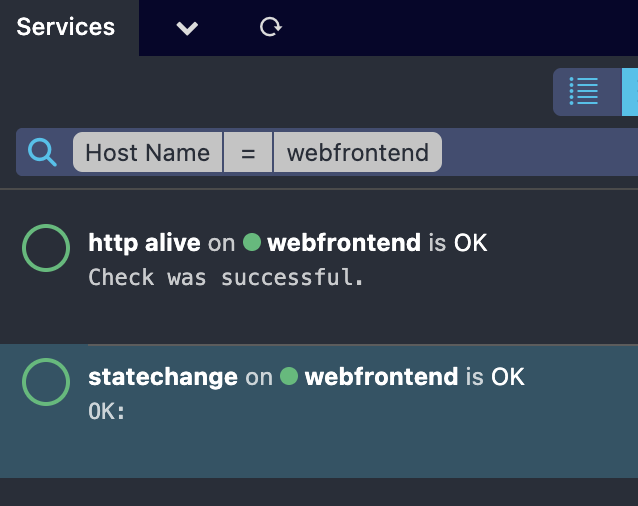Click green host state dot on http alive row
The width and height of the screenshot is (638, 506).
252,242
